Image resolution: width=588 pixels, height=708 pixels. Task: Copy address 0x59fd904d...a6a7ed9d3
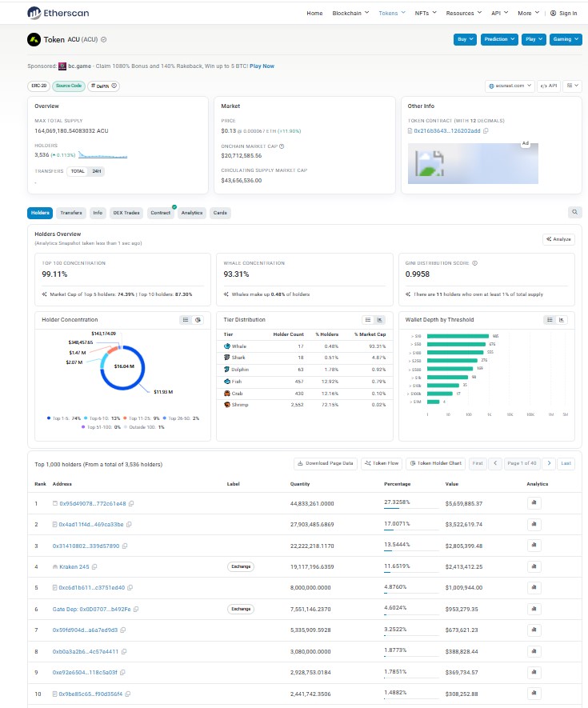point(123,630)
